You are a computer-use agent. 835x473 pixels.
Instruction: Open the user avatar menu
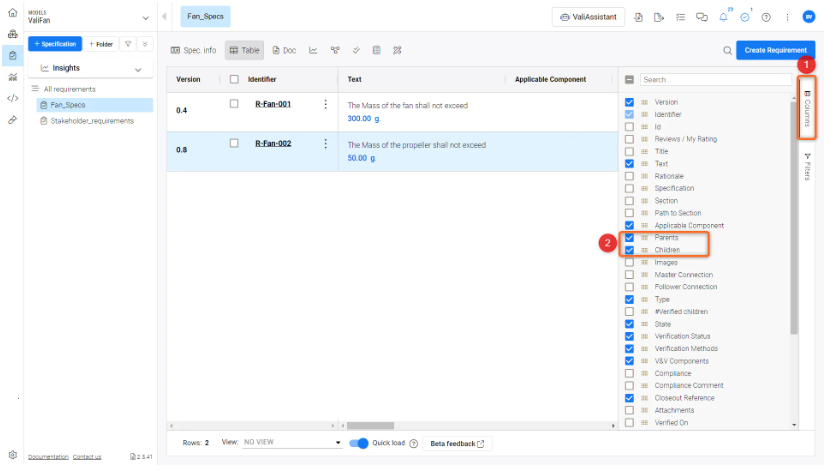(x=808, y=17)
